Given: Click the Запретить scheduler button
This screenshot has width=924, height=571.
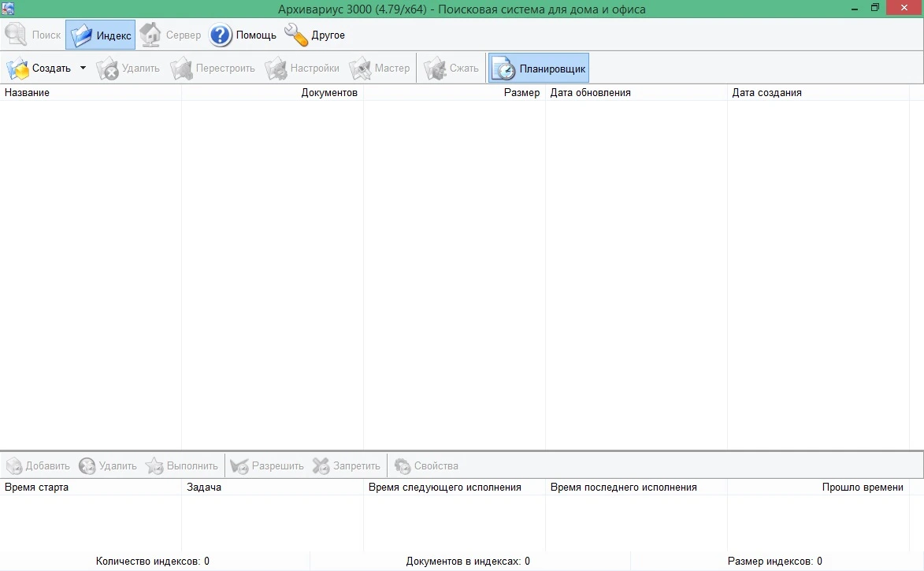Looking at the screenshot, I should [347, 465].
